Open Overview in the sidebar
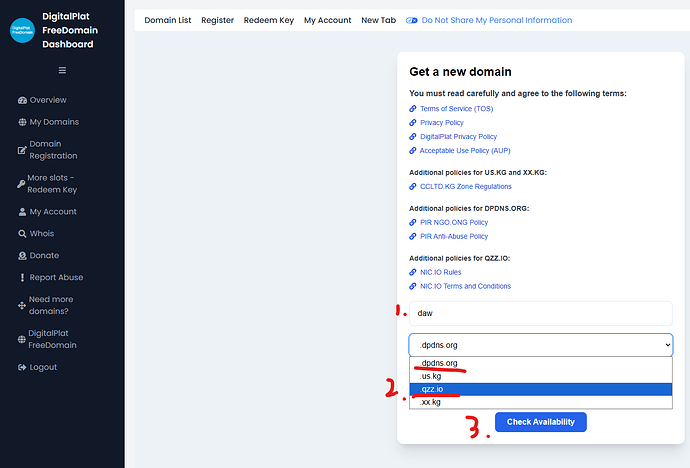This screenshot has width=690, height=468. pos(48,100)
